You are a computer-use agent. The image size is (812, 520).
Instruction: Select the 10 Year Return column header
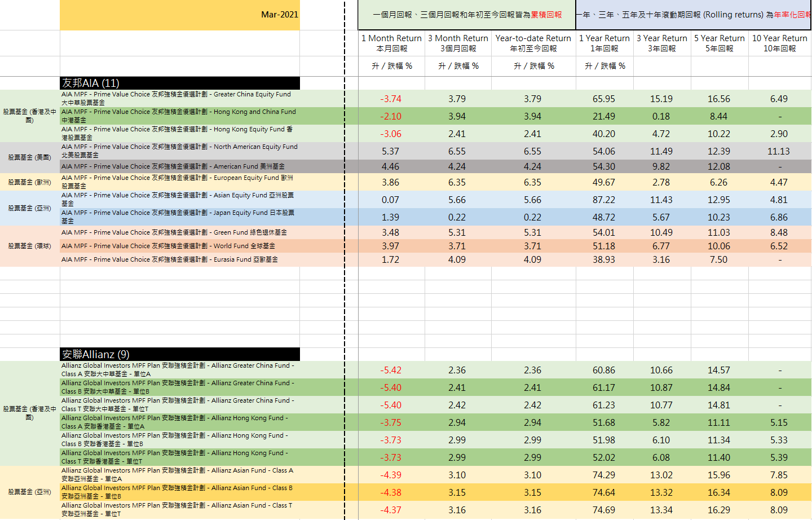[x=780, y=43]
